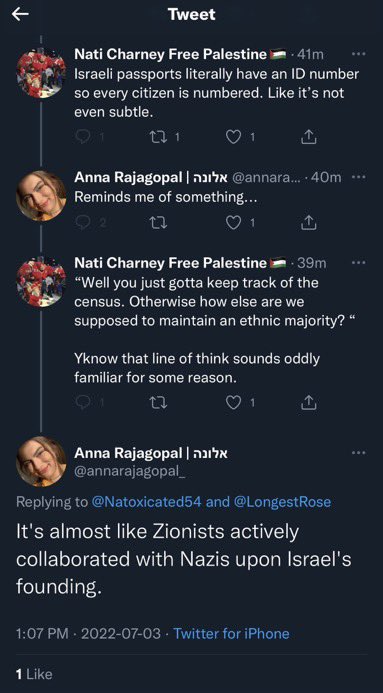Viewport: 383px width, 693px height.
Task: Share the 39m census tweet
Action: click(309, 402)
